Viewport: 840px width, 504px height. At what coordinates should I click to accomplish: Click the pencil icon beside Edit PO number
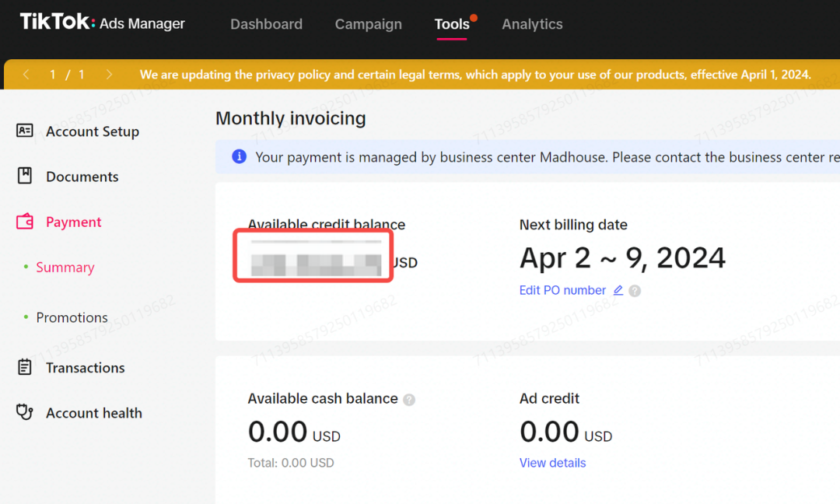coord(618,290)
